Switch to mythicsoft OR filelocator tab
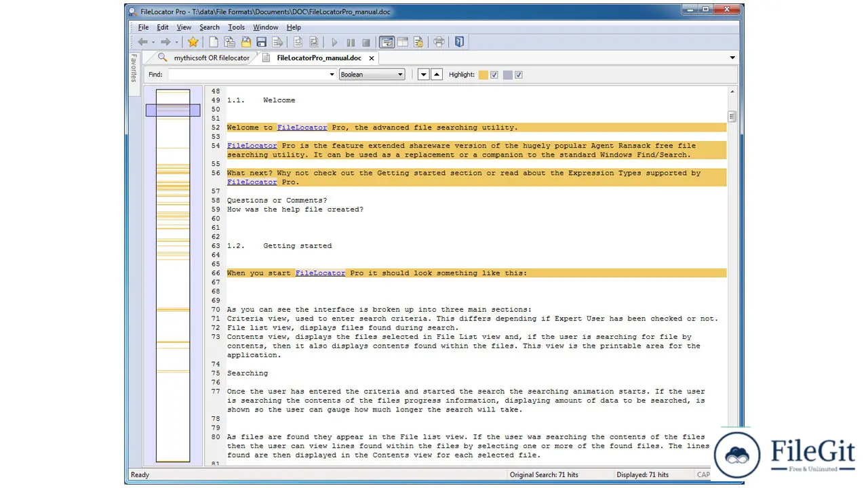The image size is (868, 488). [203, 58]
